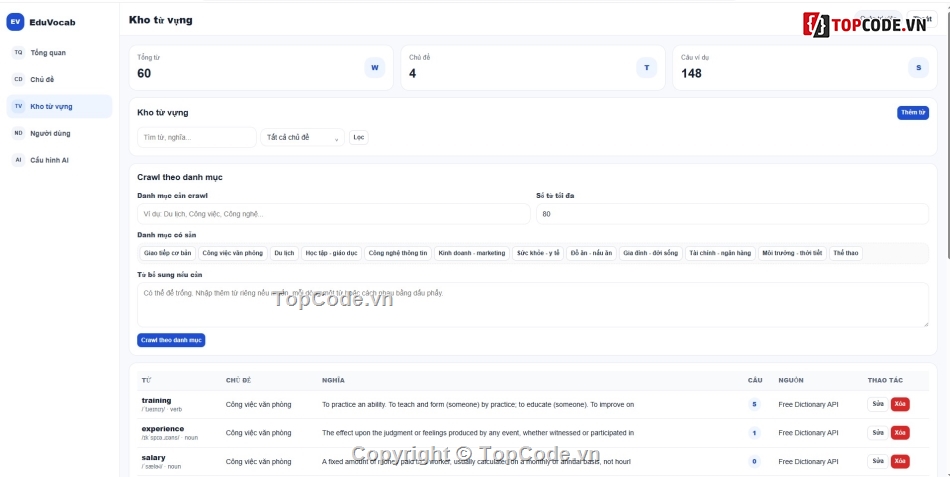Click the EV EduVocab logo icon

point(15,22)
